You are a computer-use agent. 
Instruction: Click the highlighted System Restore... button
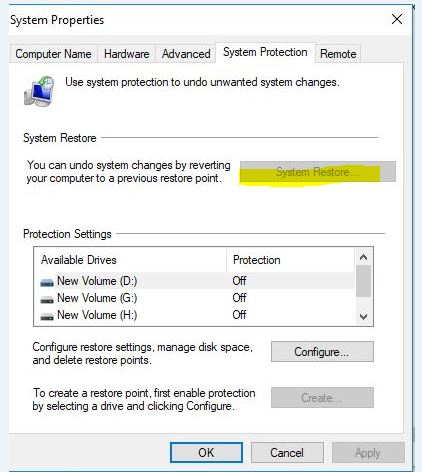318,172
